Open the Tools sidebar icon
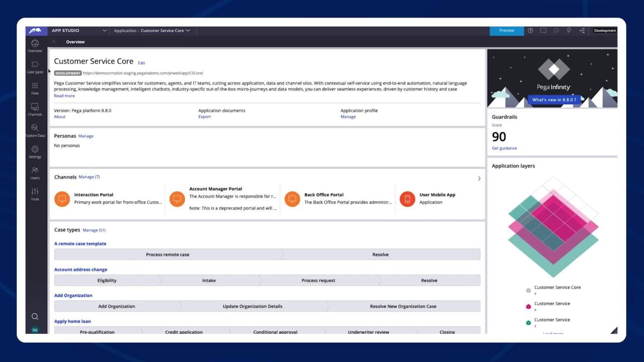Screen dimensions: 644x362 click(35, 194)
